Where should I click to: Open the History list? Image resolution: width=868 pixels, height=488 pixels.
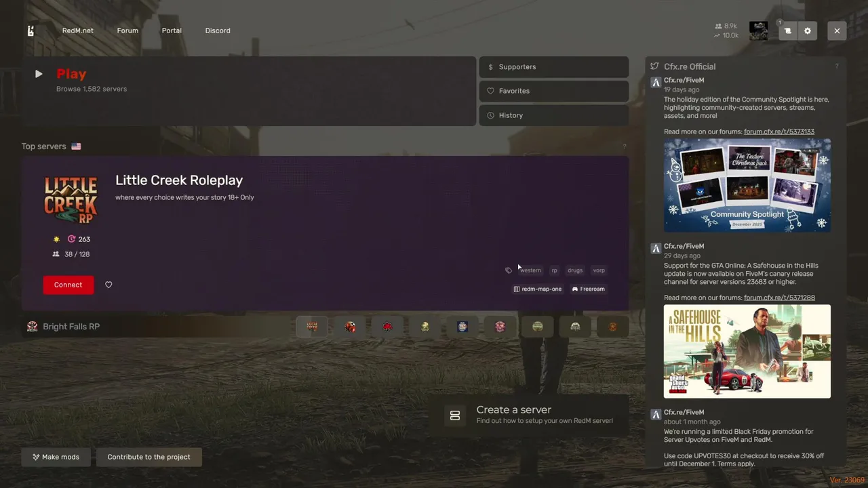(x=554, y=115)
